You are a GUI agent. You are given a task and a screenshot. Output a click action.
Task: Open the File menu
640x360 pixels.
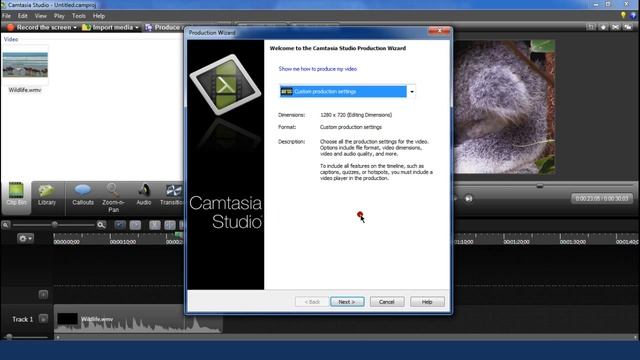click(x=7, y=16)
